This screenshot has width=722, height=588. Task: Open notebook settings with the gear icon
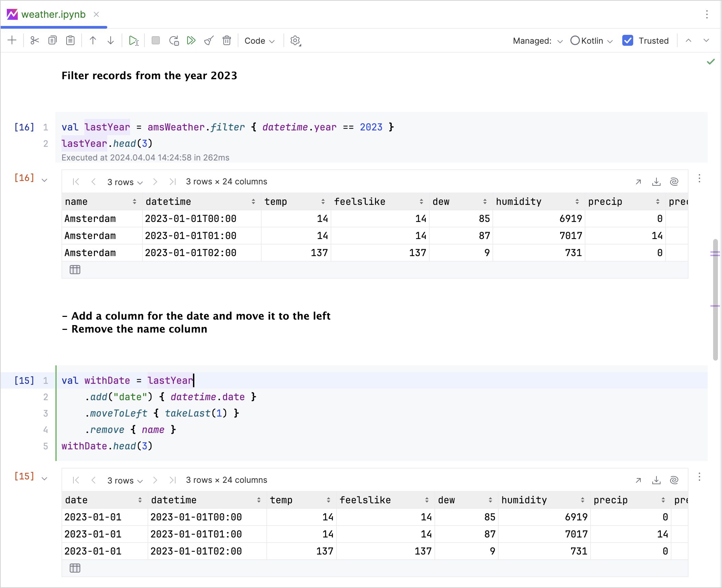pyautogui.click(x=294, y=40)
